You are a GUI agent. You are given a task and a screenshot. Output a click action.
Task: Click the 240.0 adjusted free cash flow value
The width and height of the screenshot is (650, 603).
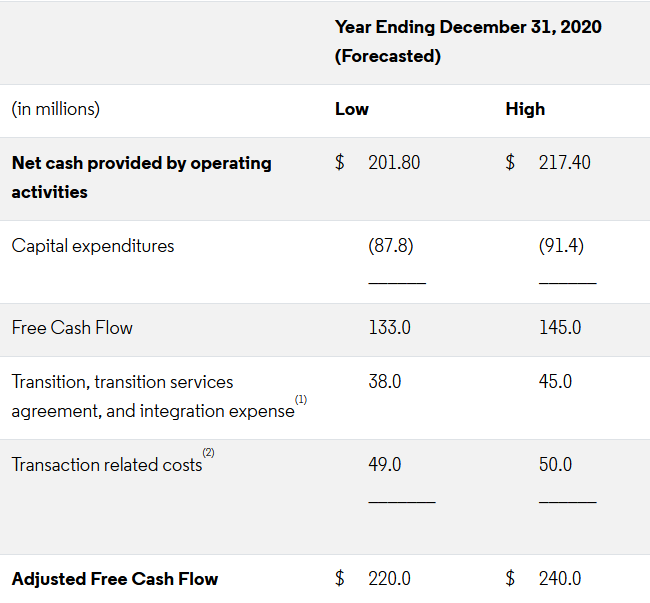(560, 579)
